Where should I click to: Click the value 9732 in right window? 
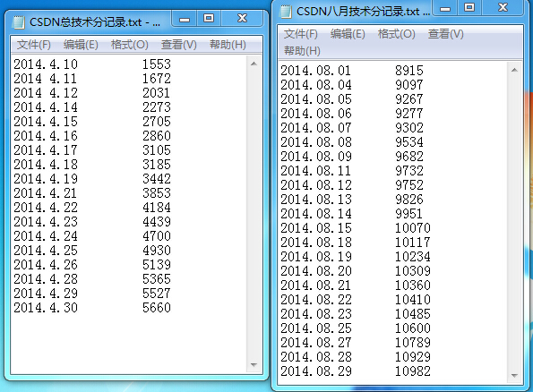click(x=408, y=171)
